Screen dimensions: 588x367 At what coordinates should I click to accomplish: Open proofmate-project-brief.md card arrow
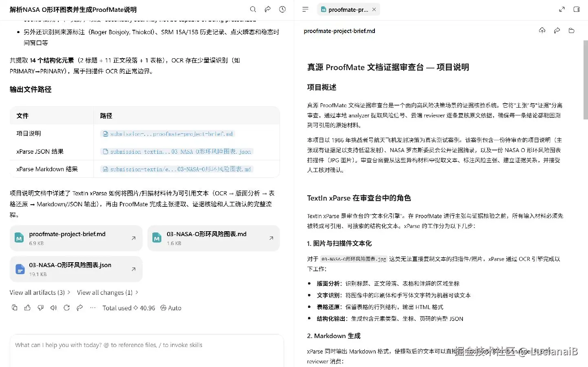[134, 238]
